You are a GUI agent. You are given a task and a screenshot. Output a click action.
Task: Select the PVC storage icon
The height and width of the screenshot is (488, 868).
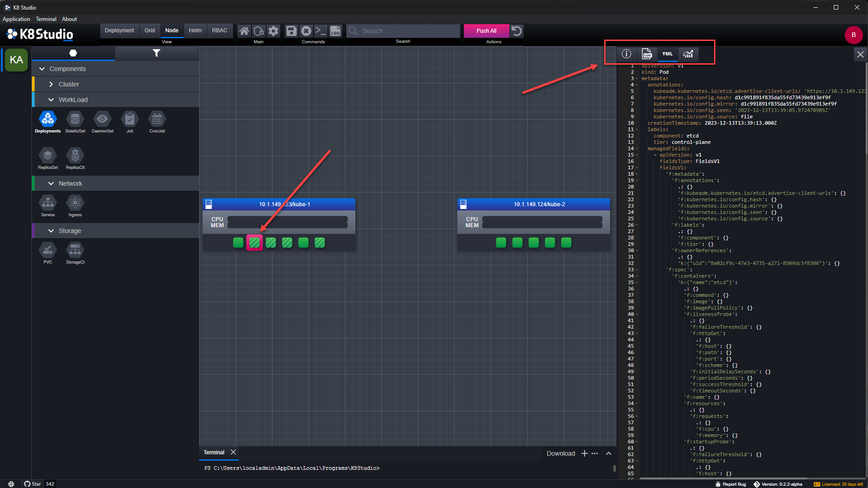48,250
